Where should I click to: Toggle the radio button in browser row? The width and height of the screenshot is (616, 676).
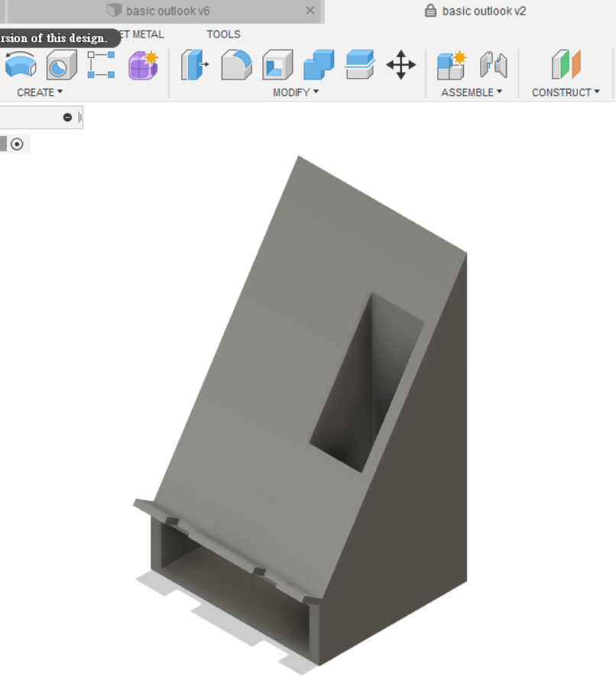click(x=17, y=144)
